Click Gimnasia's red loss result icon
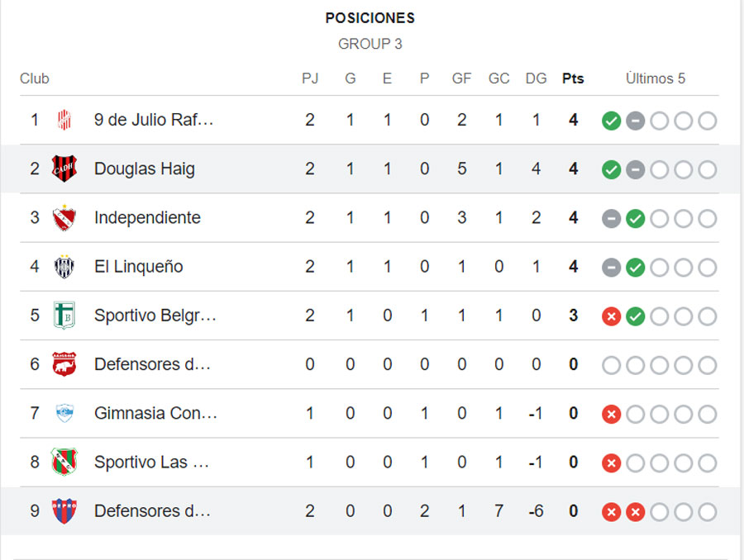 [611, 414]
